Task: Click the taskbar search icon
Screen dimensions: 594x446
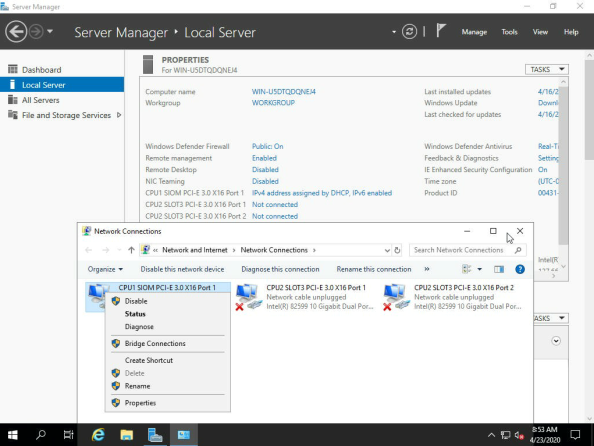Action: [x=41, y=435]
